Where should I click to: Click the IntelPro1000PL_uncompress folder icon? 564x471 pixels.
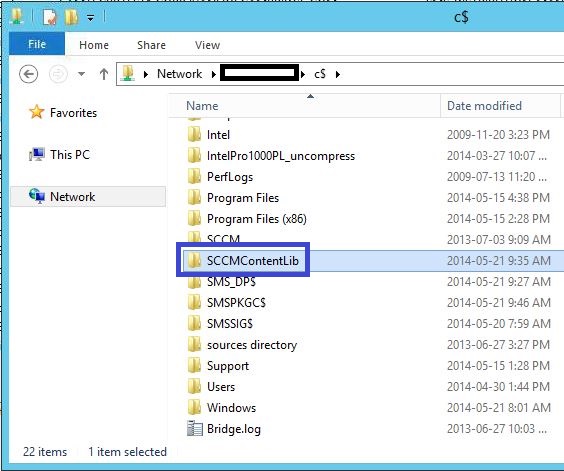[x=195, y=155]
